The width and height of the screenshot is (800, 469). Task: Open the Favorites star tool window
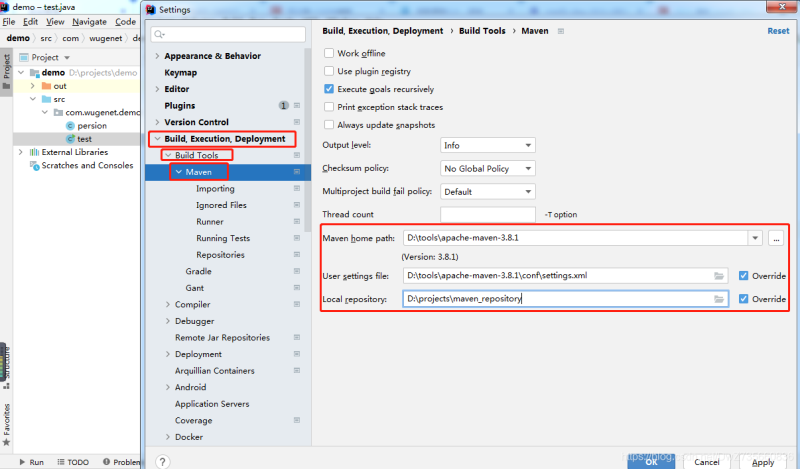pyautogui.click(x=6, y=425)
